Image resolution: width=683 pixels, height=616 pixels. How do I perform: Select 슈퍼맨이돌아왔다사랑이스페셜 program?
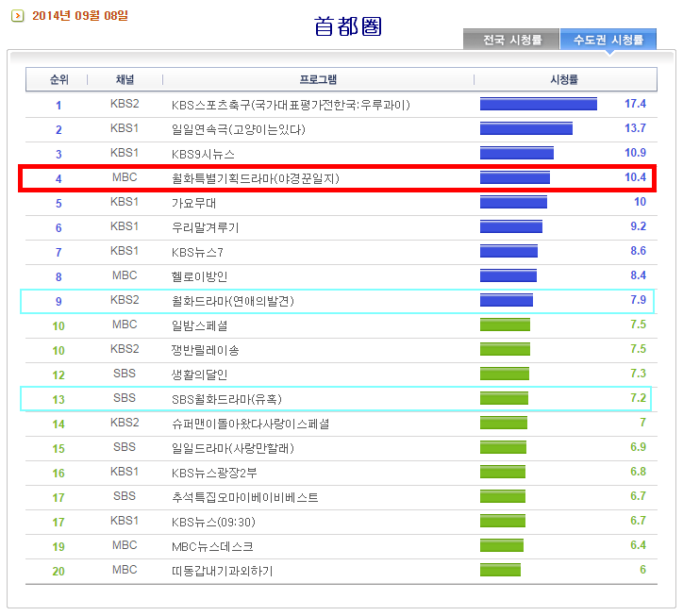(x=250, y=424)
